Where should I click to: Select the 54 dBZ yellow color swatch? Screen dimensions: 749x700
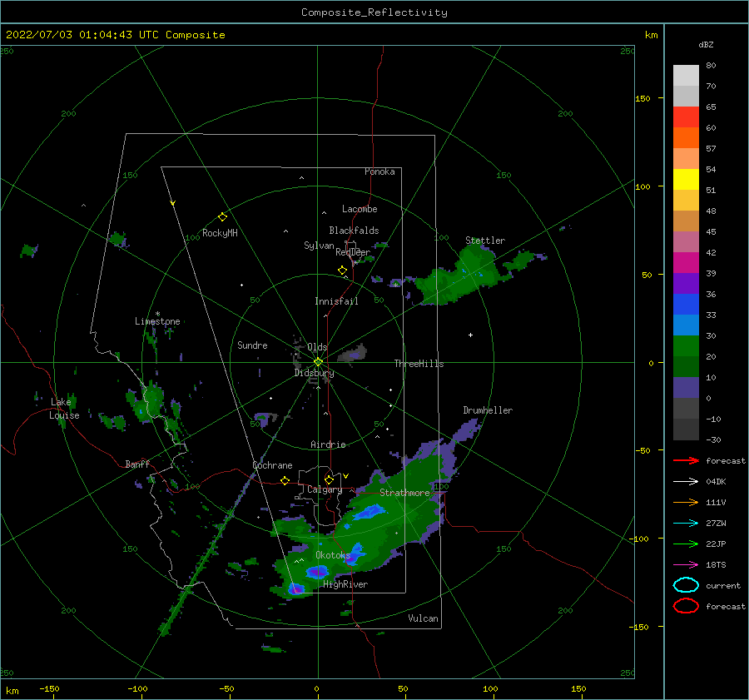(686, 180)
